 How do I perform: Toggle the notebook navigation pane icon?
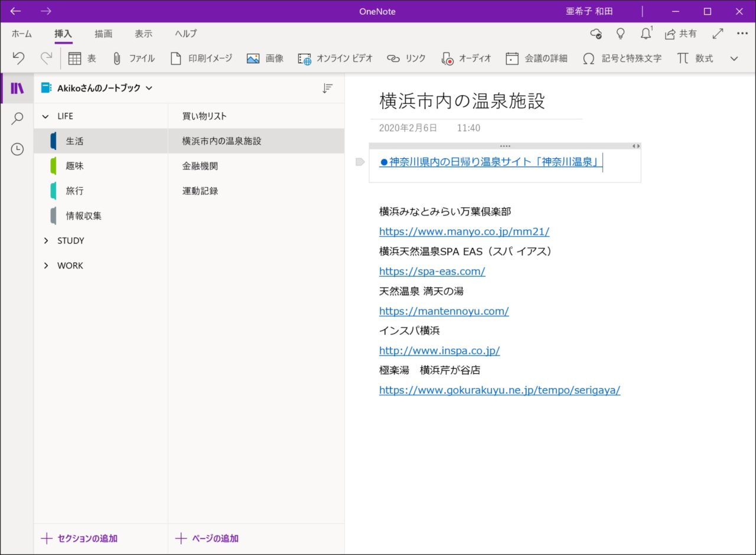(x=17, y=89)
